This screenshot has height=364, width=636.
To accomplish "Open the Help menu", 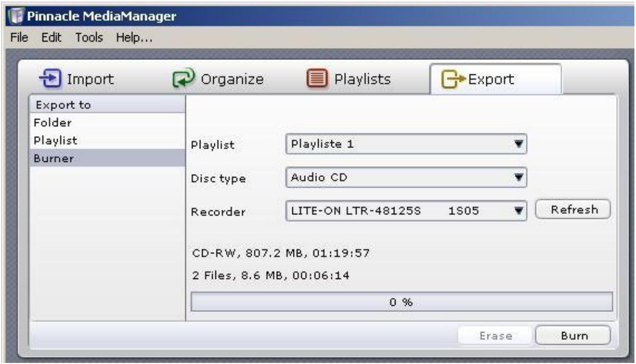I will coord(134,38).
